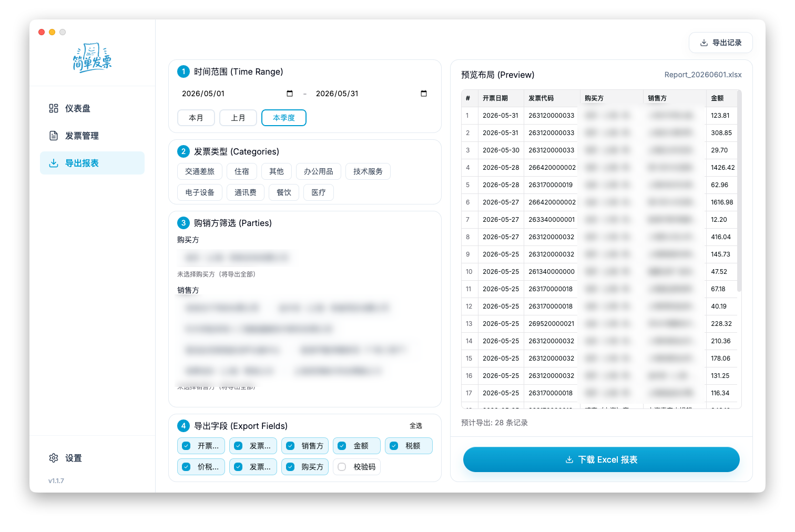The height and width of the screenshot is (532, 795).
Task: Click the 下载 Excel 报表 button
Action: (x=602, y=459)
